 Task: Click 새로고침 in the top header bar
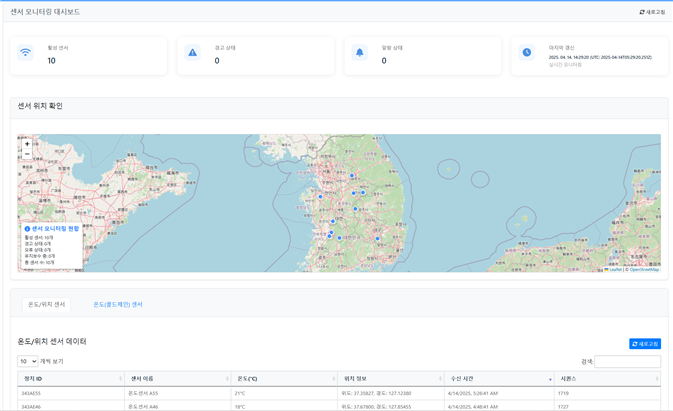click(x=652, y=12)
